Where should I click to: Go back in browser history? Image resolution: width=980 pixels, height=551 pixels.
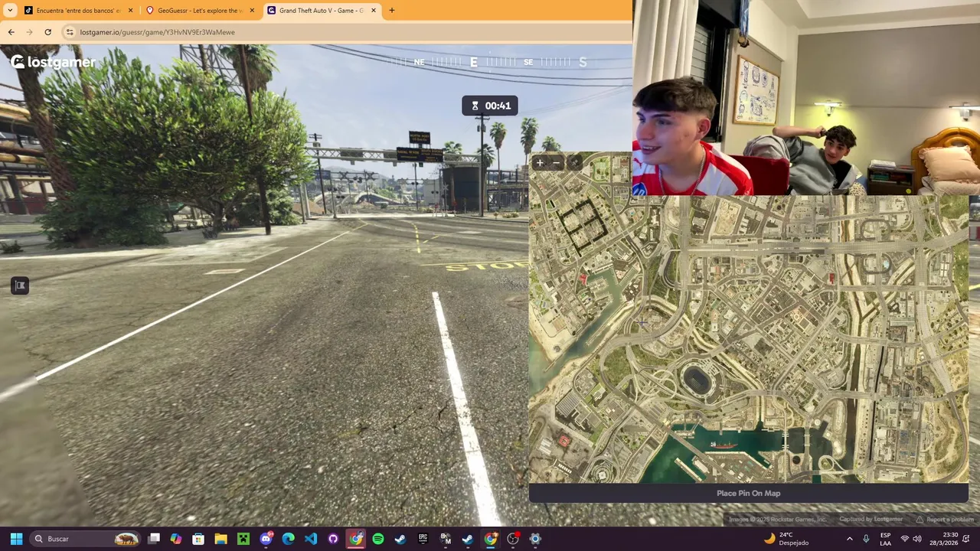(x=11, y=32)
